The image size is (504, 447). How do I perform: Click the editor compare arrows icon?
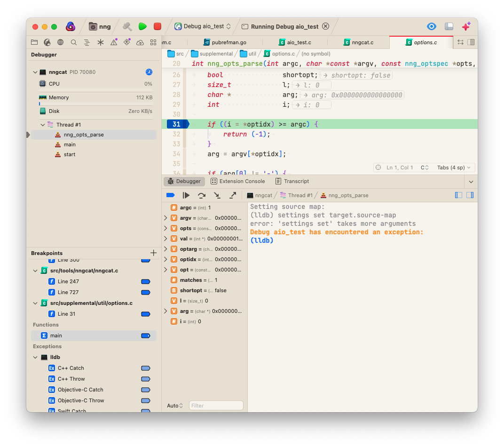coord(460,42)
